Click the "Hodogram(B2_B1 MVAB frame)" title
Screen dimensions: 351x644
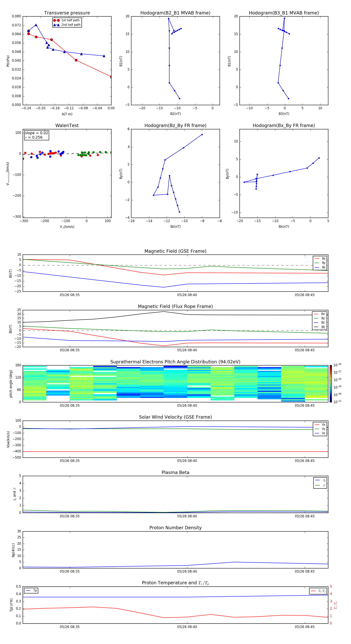point(175,13)
